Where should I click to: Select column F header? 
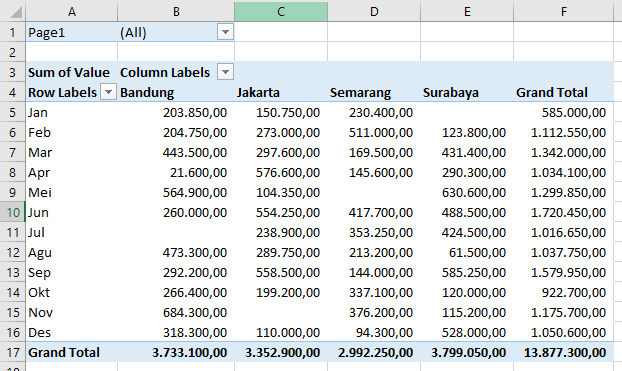click(x=564, y=12)
